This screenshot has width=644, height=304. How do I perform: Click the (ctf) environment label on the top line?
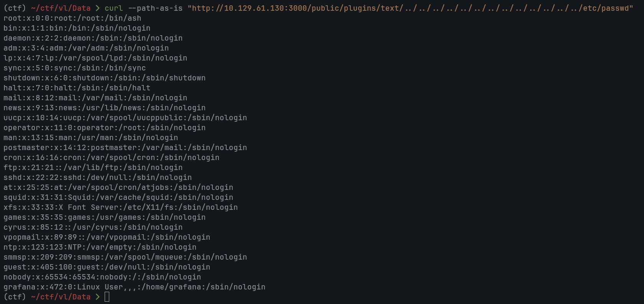pyautogui.click(x=15, y=8)
